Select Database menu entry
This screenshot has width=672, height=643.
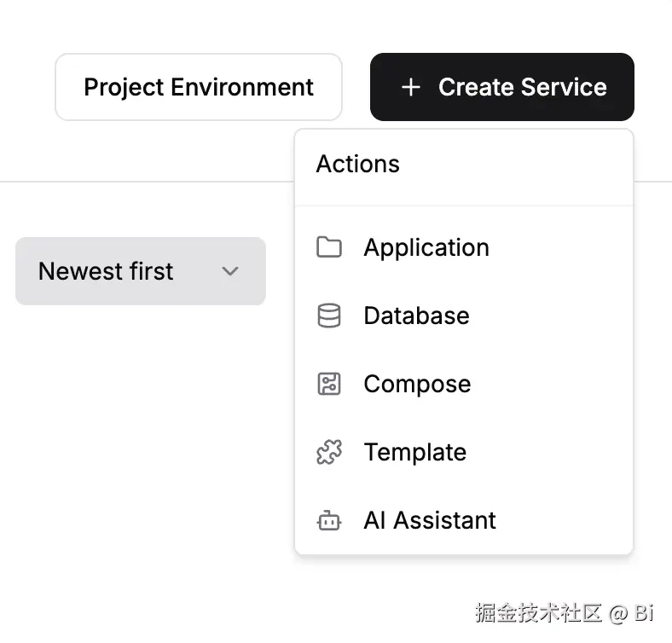[x=416, y=316]
